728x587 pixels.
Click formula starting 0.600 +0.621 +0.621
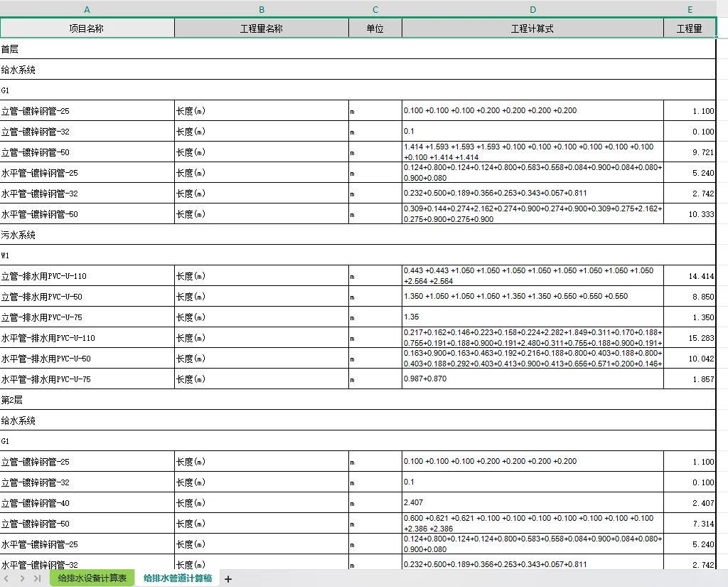[x=532, y=524]
